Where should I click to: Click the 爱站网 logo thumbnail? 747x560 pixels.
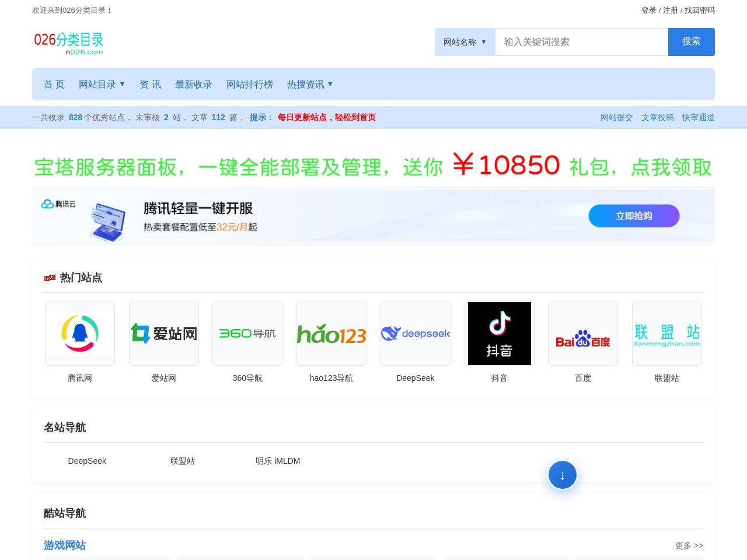tap(163, 333)
